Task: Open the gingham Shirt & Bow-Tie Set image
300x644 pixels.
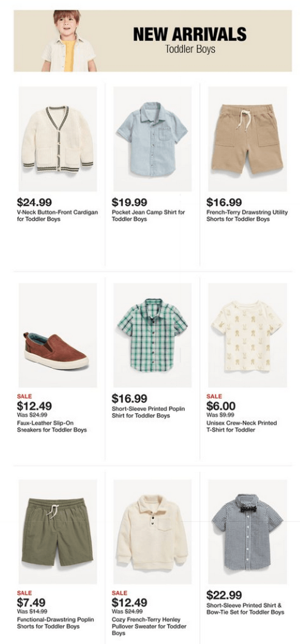Action: pos(247,532)
